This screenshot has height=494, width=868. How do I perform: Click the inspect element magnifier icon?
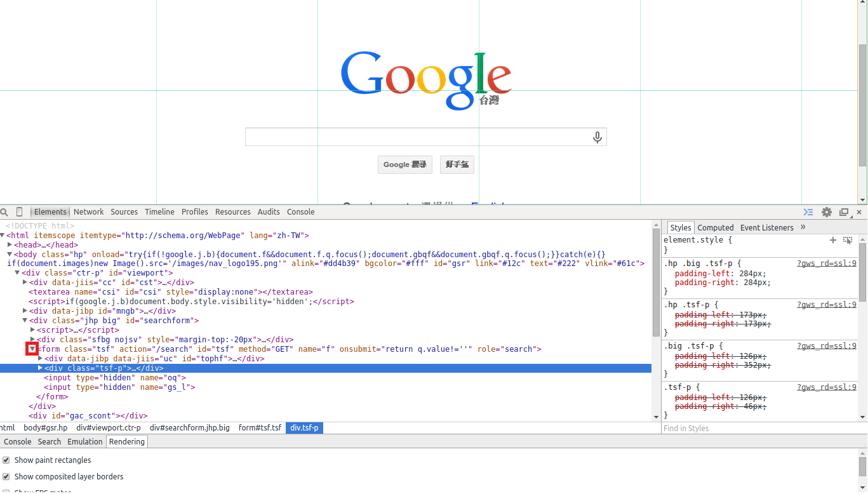[x=4, y=212]
